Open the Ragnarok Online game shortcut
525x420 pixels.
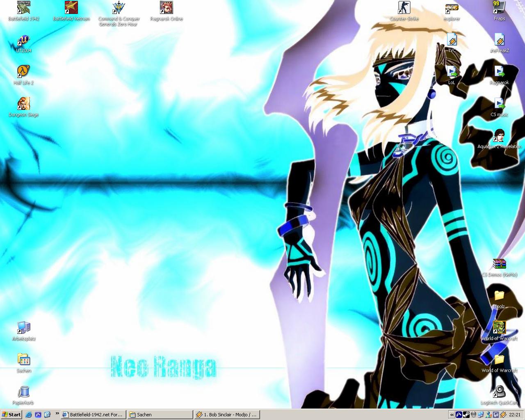pos(167,11)
